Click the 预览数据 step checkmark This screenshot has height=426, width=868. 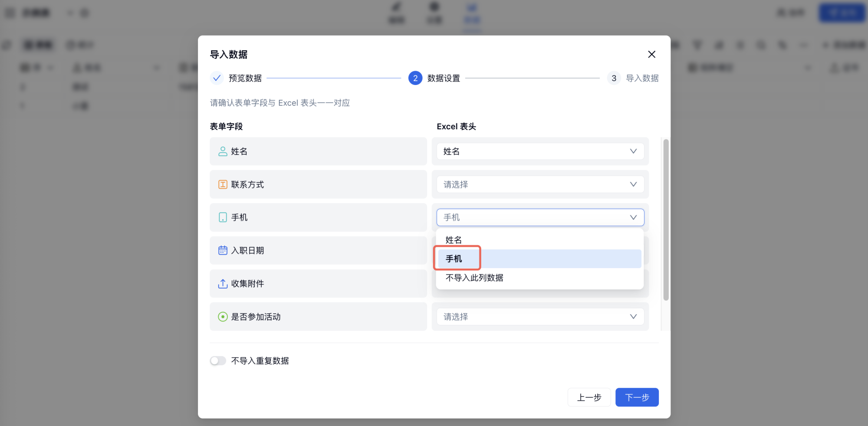point(217,78)
